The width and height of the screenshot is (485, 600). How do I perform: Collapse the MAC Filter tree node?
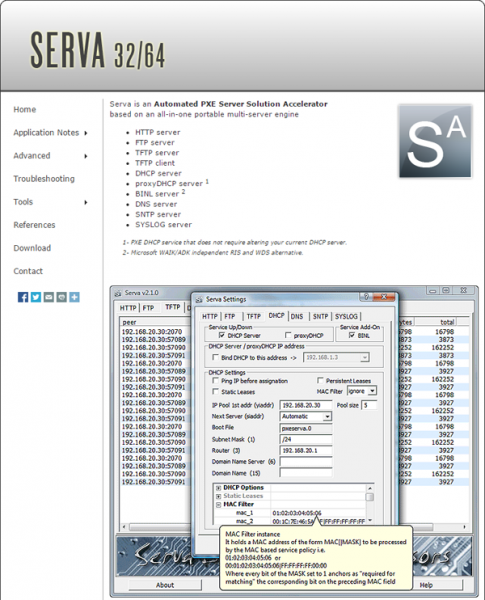[x=219, y=505]
